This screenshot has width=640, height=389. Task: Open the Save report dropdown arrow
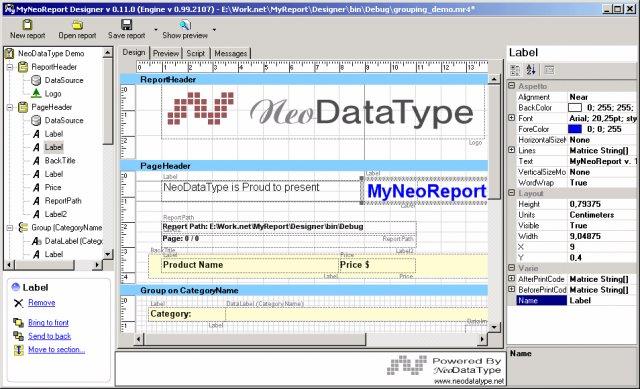156,29
